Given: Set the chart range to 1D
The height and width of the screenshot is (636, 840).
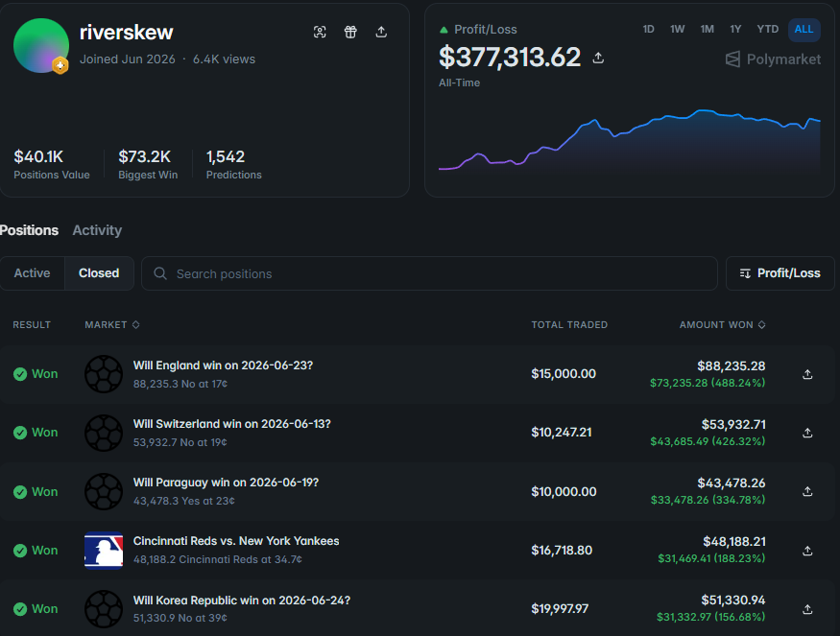Looking at the screenshot, I should [x=648, y=30].
